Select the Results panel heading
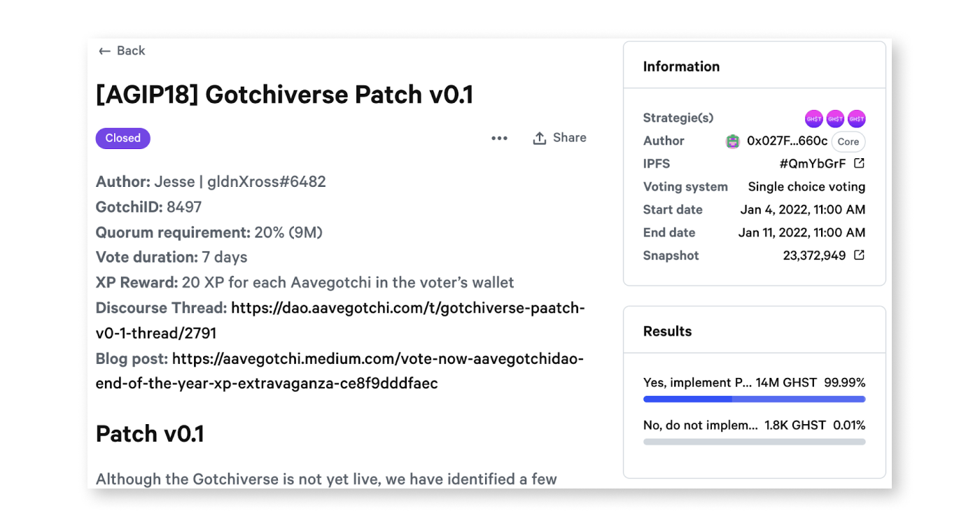 click(667, 331)
